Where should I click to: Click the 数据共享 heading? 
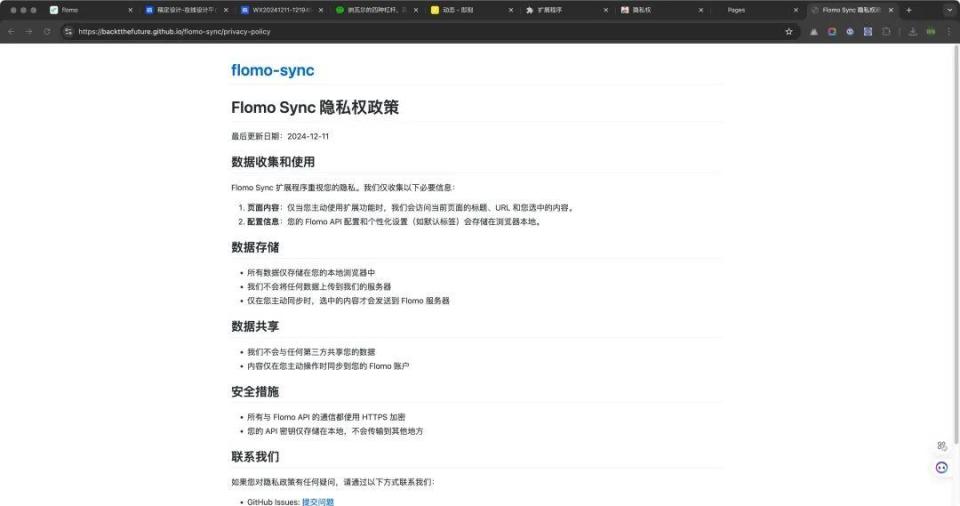click(x=255, y=327)
